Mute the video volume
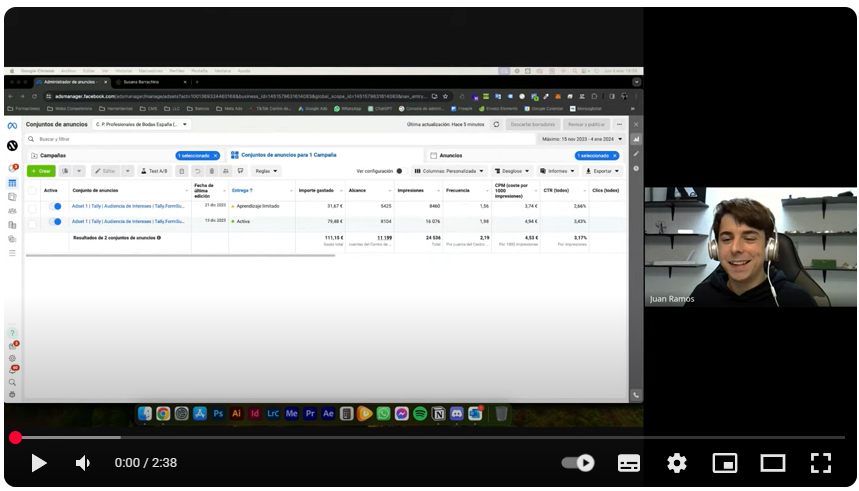 click(x=83, y=463)
